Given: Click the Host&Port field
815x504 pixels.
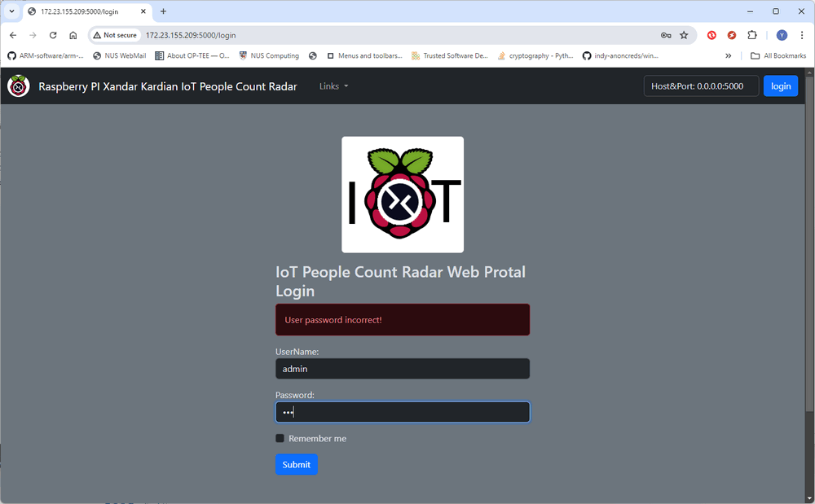Looking at the screenshot, I should click(x=701, y=86).
